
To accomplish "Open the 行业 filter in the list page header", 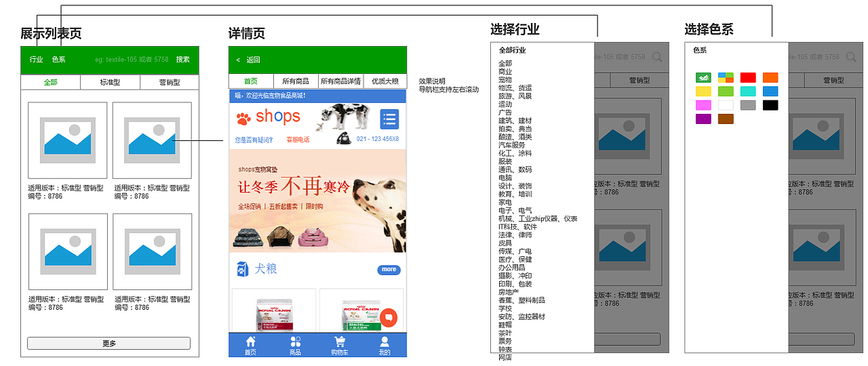I will point(36,60).
